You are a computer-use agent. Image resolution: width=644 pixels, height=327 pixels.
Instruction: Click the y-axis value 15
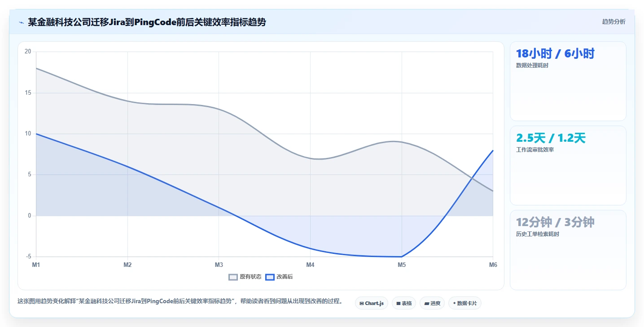[x=28, y=93]
